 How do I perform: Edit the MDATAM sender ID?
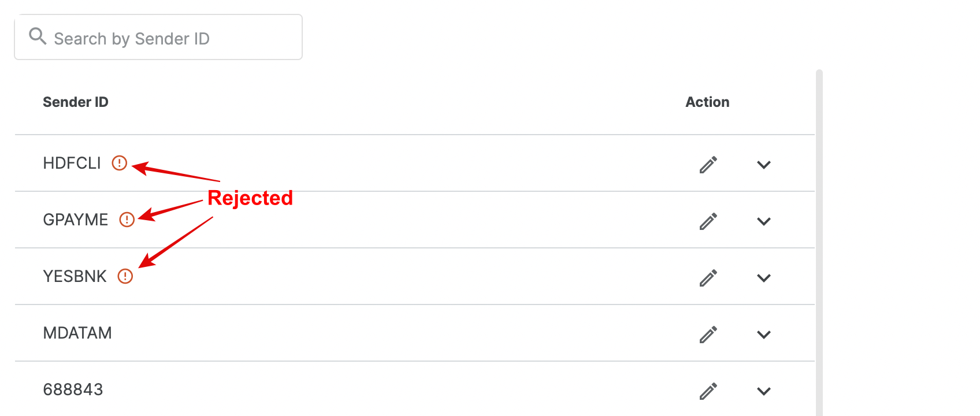(708, 335)
